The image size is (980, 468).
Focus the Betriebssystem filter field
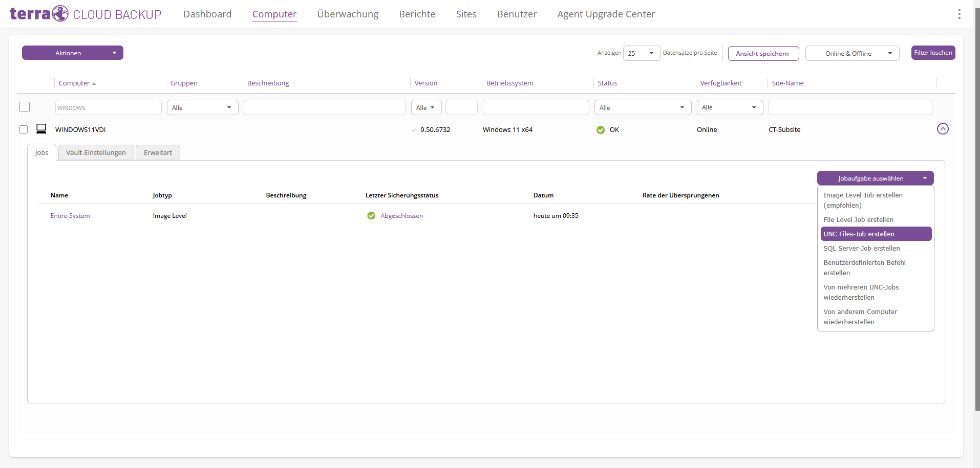click(x=536, y=107)
